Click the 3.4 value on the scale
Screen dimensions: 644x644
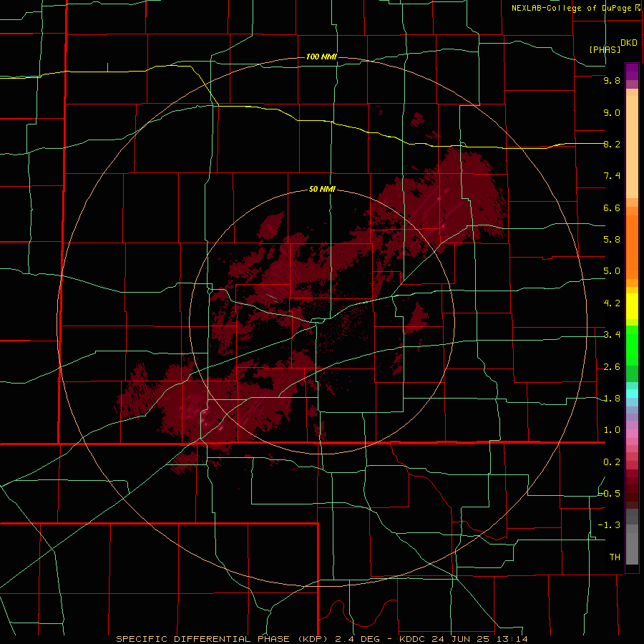pyautogui.click(x=612, y=335)
